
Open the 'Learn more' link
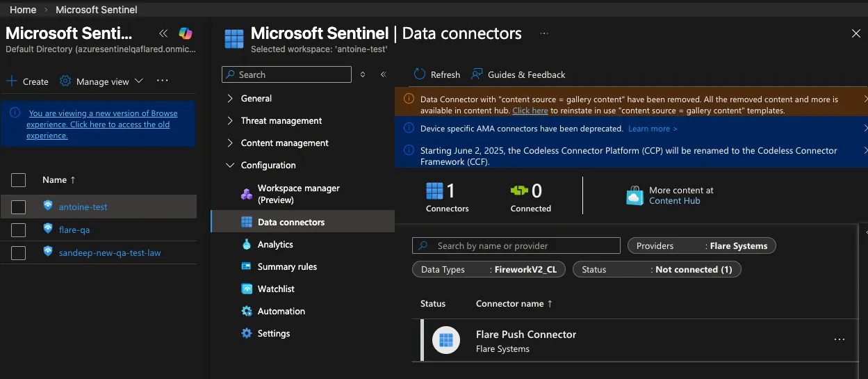(653, 129)
